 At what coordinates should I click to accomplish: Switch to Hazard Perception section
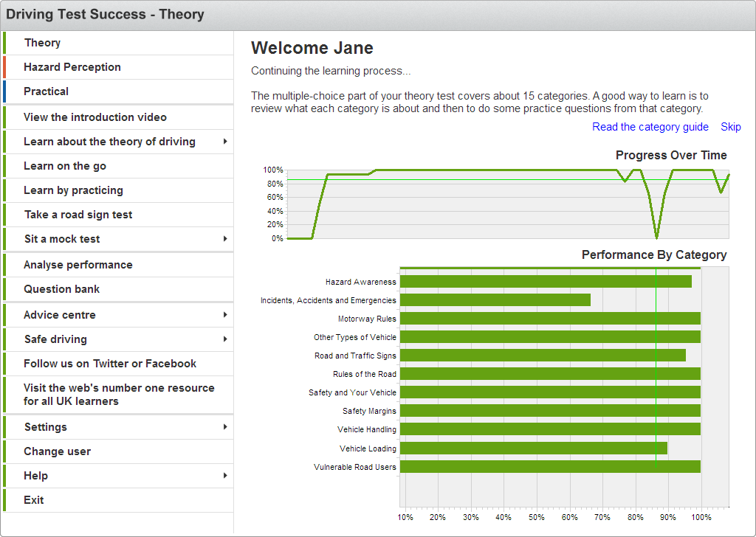tap(72, 67)
